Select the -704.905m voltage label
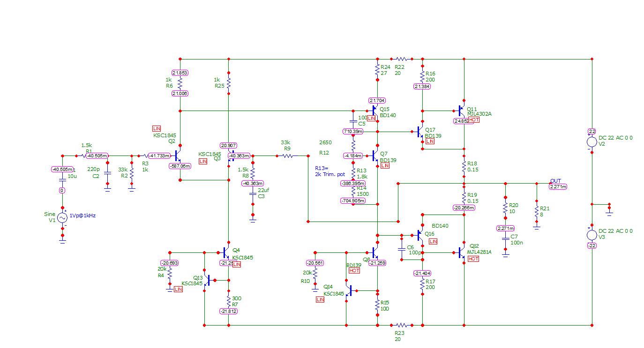 353,201
